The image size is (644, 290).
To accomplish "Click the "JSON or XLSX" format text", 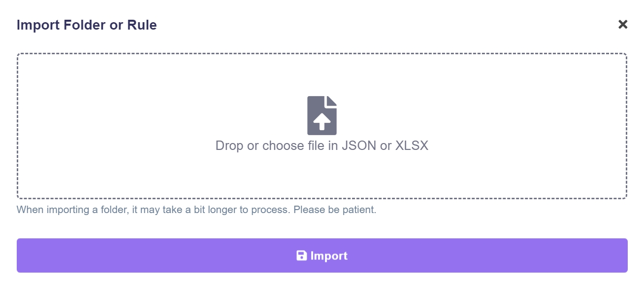I will pyautogui.click(x=385, y=146).
